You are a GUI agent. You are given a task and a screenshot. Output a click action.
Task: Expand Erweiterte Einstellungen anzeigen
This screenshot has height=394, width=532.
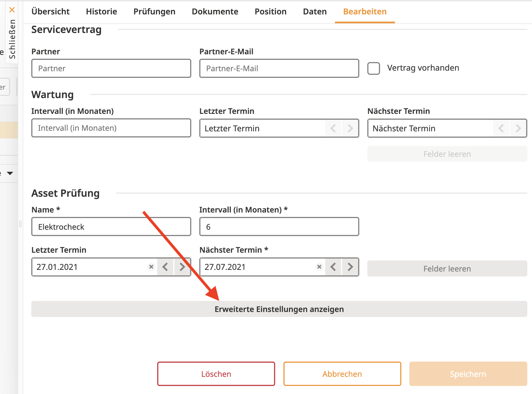[279, 309]
